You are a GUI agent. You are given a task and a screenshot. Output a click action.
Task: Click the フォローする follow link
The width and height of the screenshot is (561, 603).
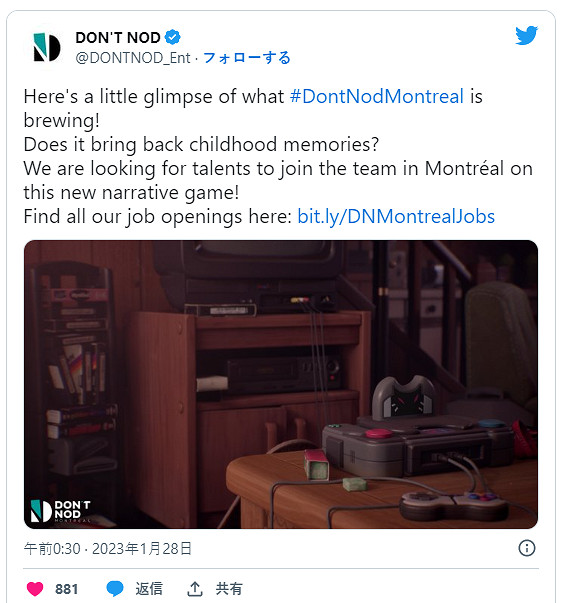[x=246, y=58]
